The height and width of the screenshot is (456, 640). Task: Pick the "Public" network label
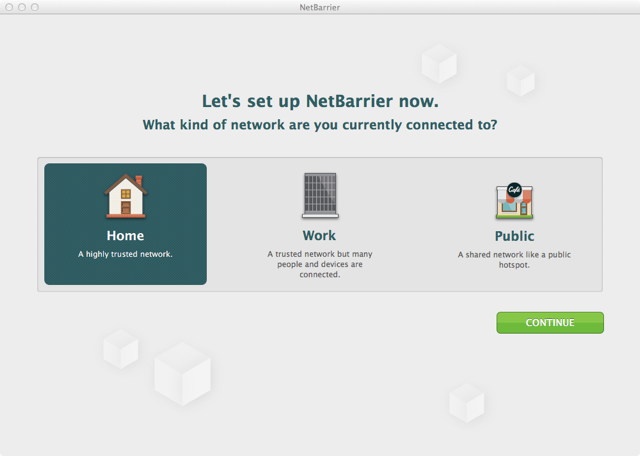[x=514, y=236]
